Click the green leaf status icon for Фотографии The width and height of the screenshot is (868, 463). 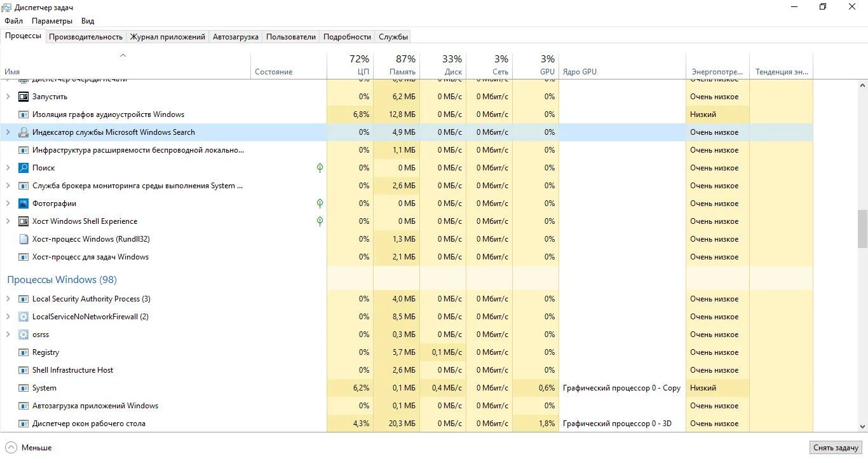tap(320, 204)
